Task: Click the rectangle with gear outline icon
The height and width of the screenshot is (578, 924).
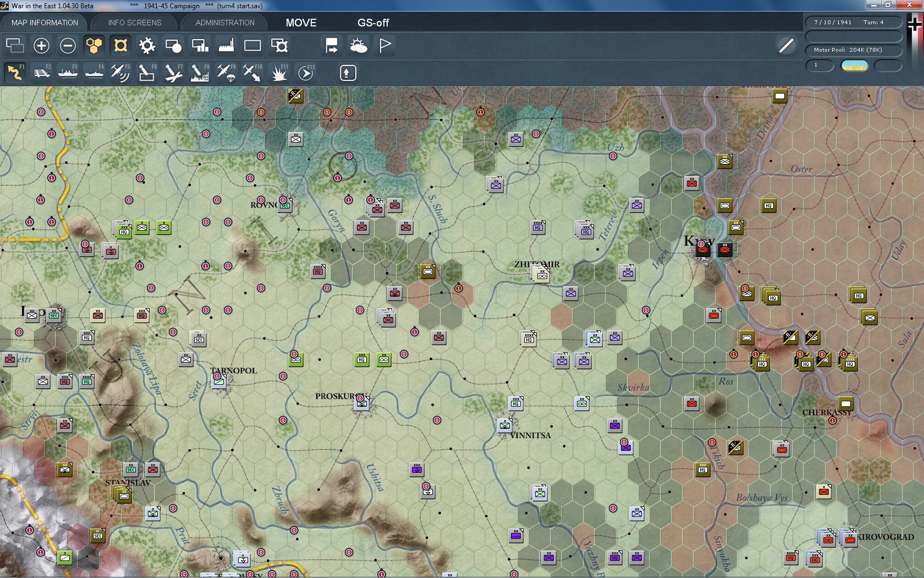Action: 279,45
